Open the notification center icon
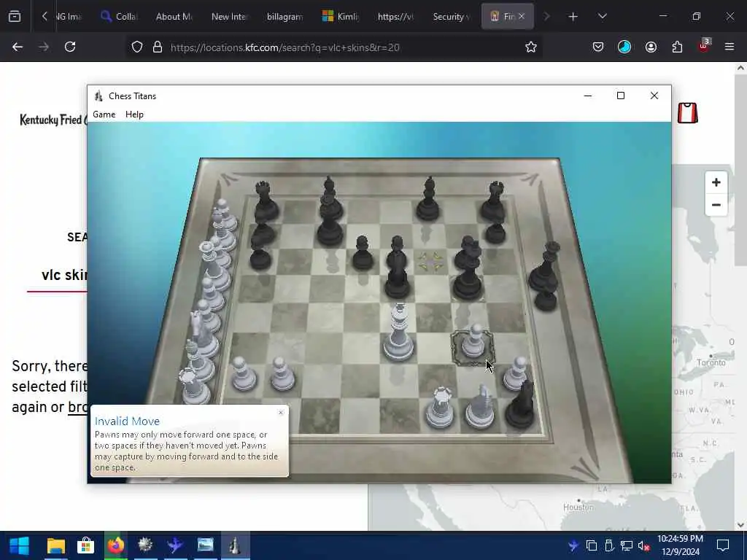 723,545
